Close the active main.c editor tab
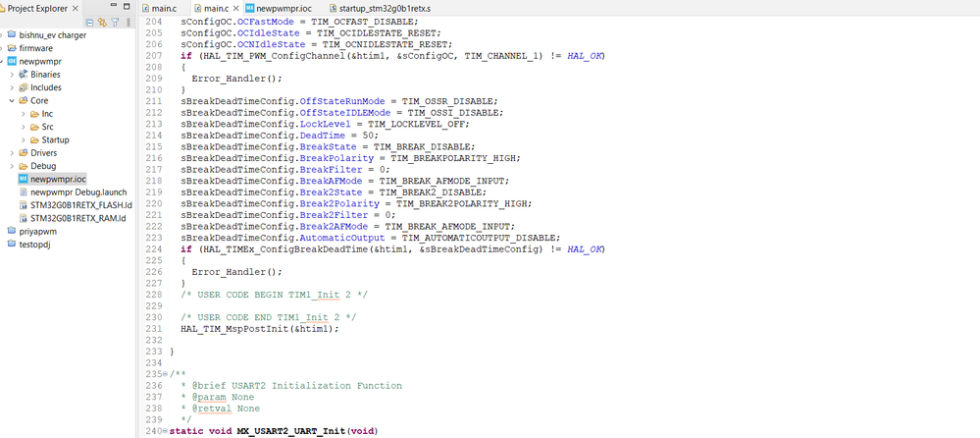980x438 pixels. [x=236, y=9]
